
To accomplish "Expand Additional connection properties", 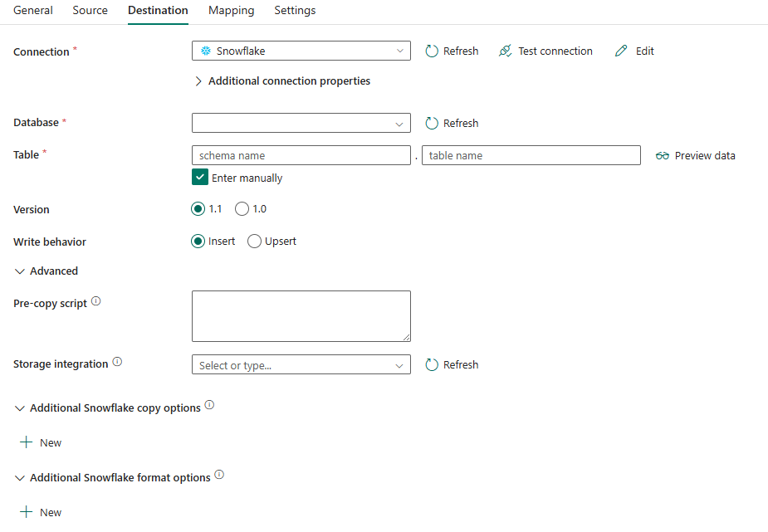I will tap(198, 81).
